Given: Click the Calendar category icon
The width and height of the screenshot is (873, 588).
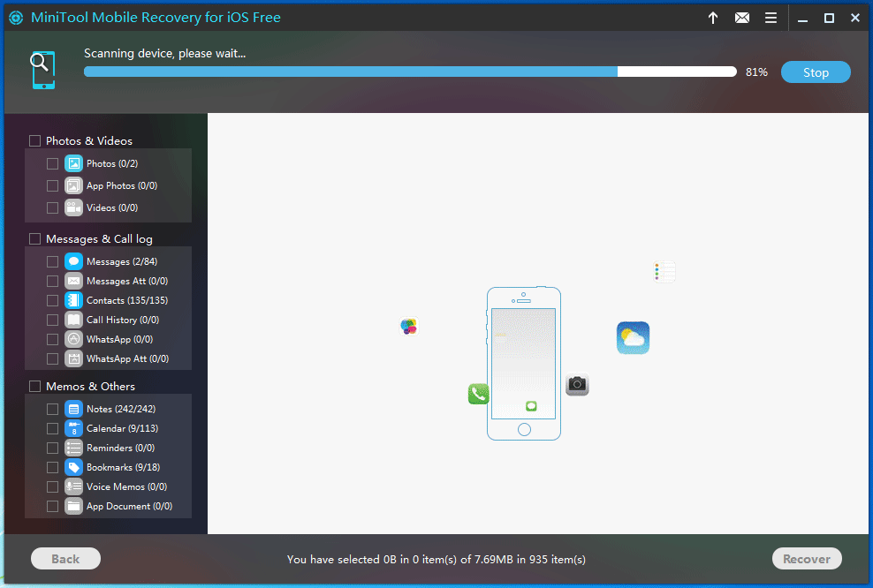Looking at the screenshot, I should coord(73,428).
